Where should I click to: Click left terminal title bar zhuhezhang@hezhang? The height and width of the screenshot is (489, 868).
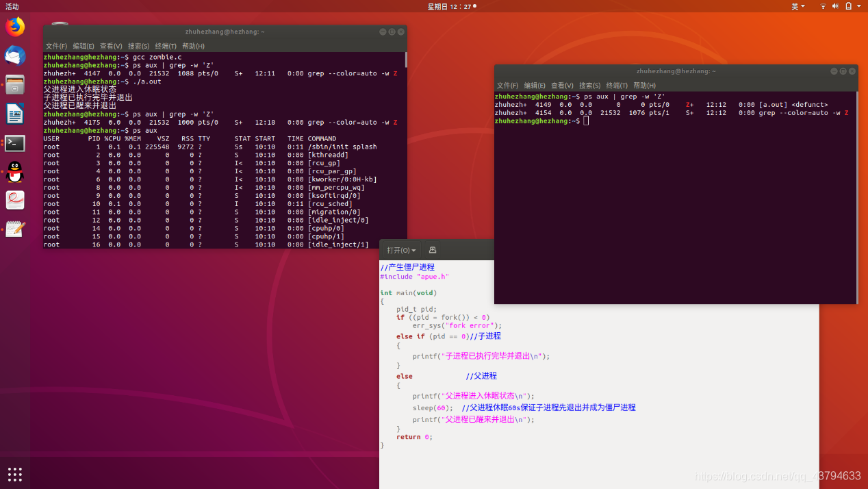click(225, 32)
